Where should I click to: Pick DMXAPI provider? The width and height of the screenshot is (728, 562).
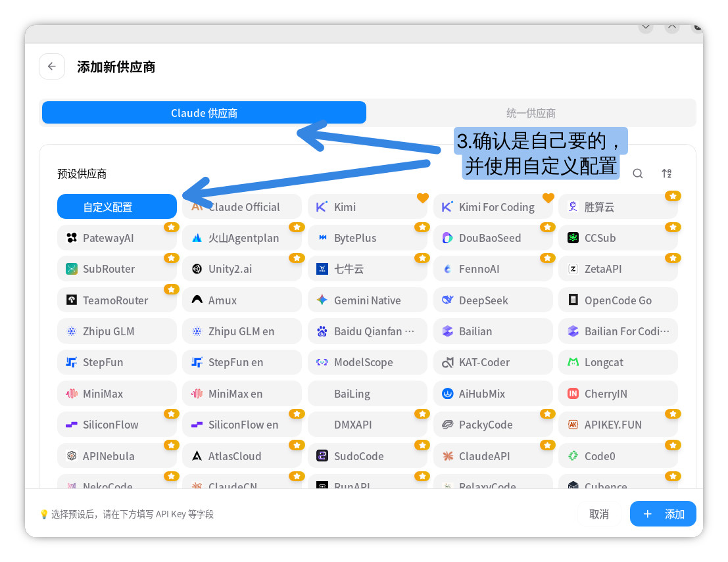click(367, 424)
